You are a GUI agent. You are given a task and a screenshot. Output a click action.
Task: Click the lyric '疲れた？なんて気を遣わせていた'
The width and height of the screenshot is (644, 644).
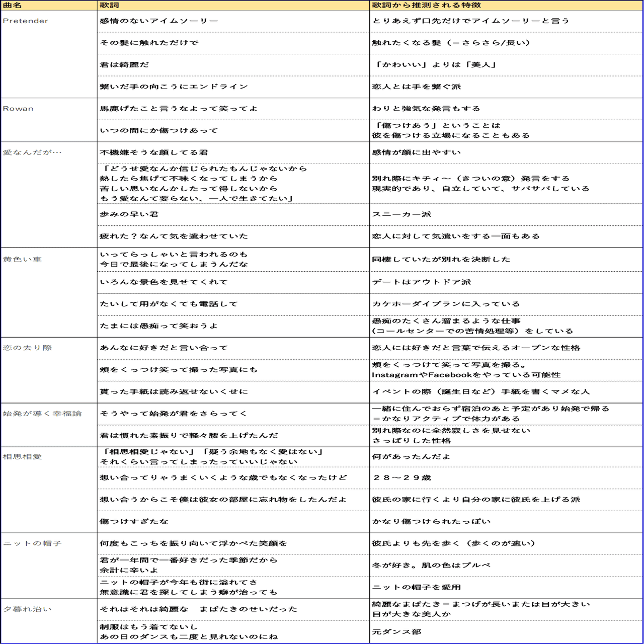tap(233, 236)
